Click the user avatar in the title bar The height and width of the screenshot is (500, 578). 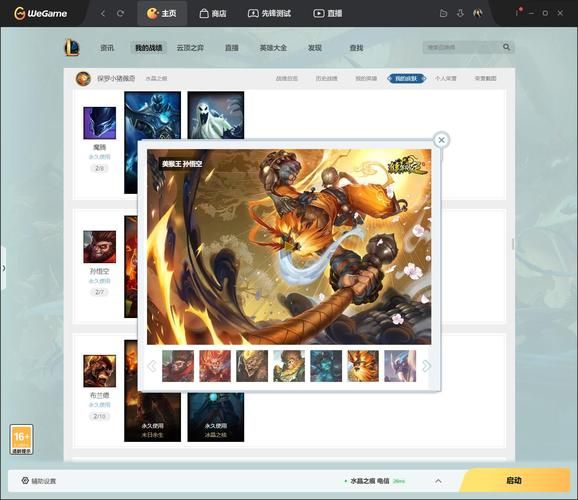click(x=478, y=13)
